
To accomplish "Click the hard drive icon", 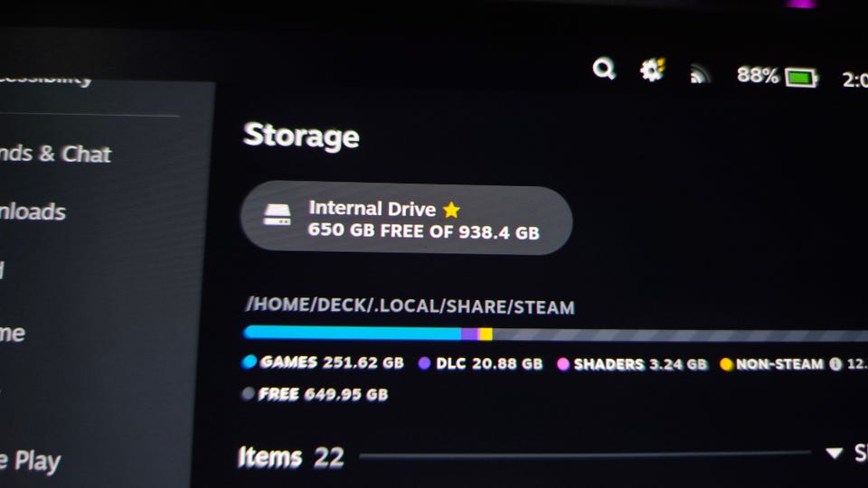I will click(x=277, y=215).
